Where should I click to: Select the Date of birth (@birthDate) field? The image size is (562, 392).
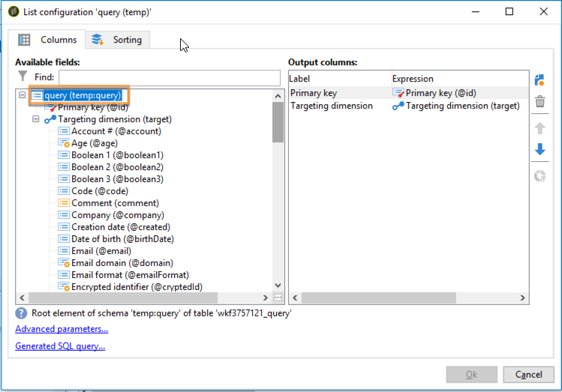pyautogui.click(x=122, y=239)
